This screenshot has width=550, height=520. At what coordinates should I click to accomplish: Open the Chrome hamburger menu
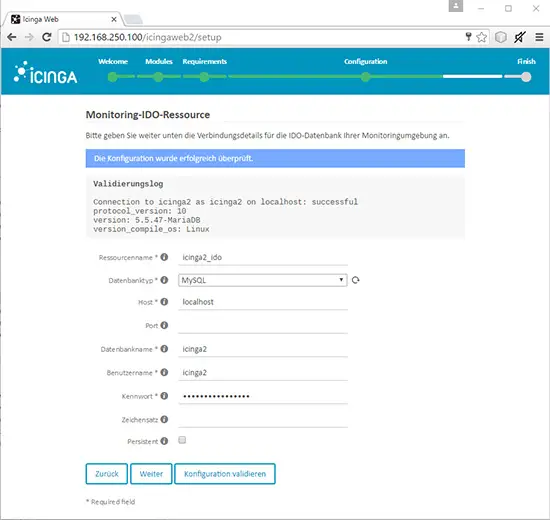point(539,37)
